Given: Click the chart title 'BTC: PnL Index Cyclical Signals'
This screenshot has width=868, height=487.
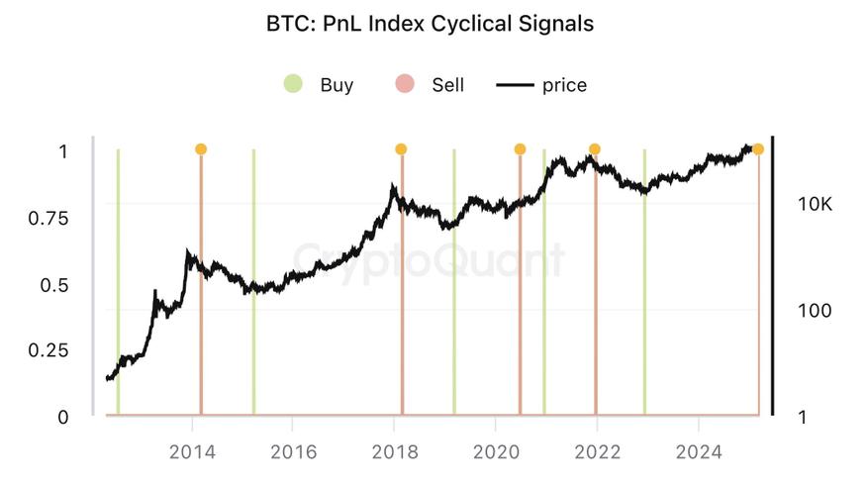Looking at the screenshot, I should coord(432,23).
